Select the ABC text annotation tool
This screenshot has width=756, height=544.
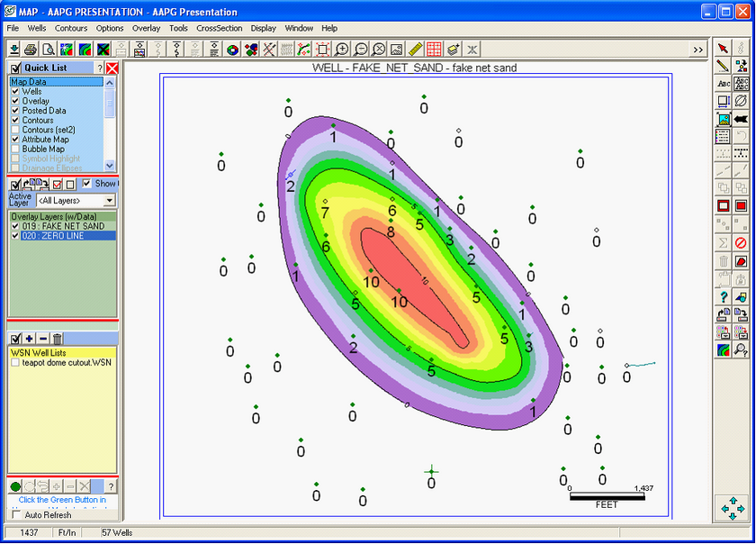pos(723,83)
